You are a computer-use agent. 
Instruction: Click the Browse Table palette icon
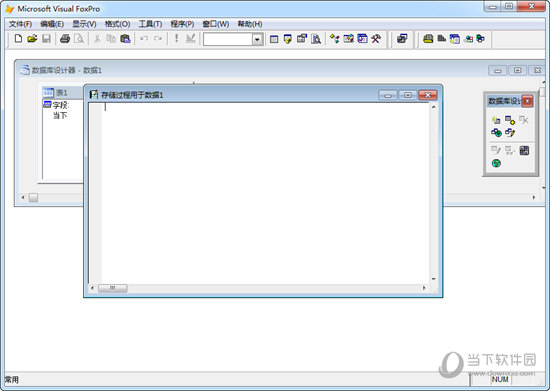point(510,150)
